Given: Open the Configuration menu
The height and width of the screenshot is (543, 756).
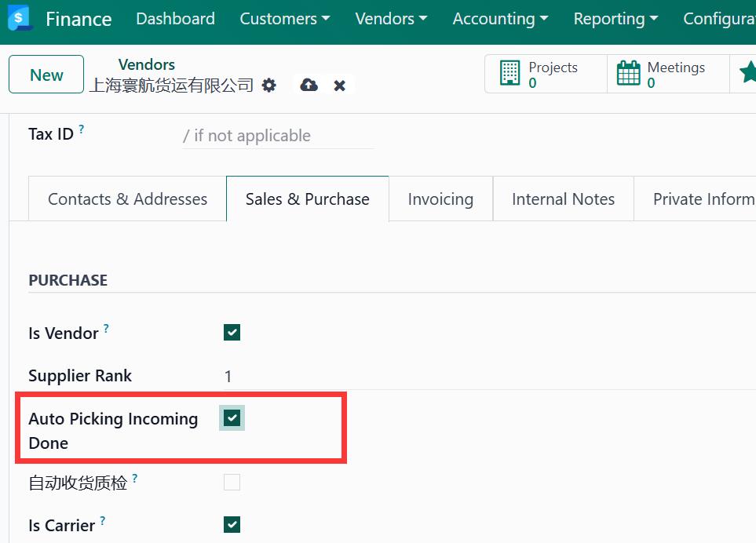Looking at the screenshot, I should (719, 19).
